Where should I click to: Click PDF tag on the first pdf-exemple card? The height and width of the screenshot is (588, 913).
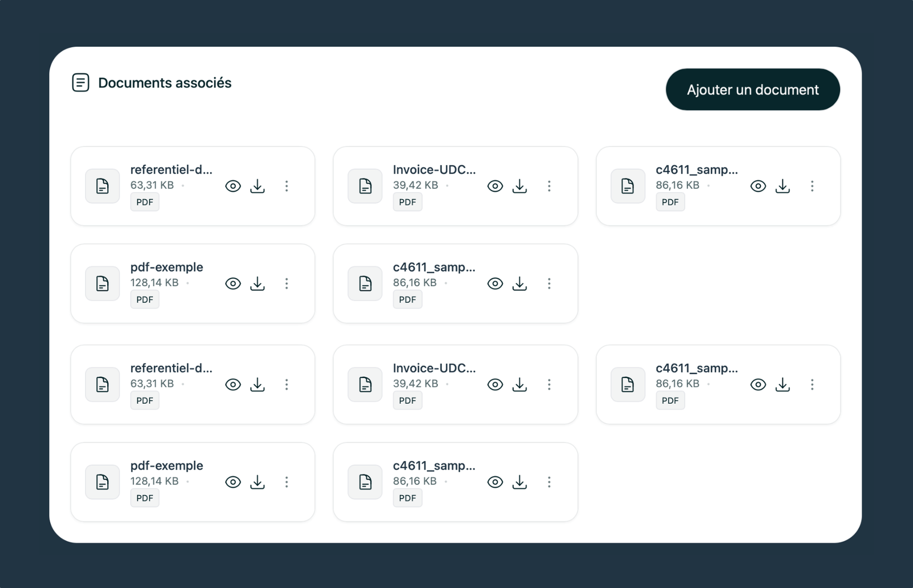144,299
